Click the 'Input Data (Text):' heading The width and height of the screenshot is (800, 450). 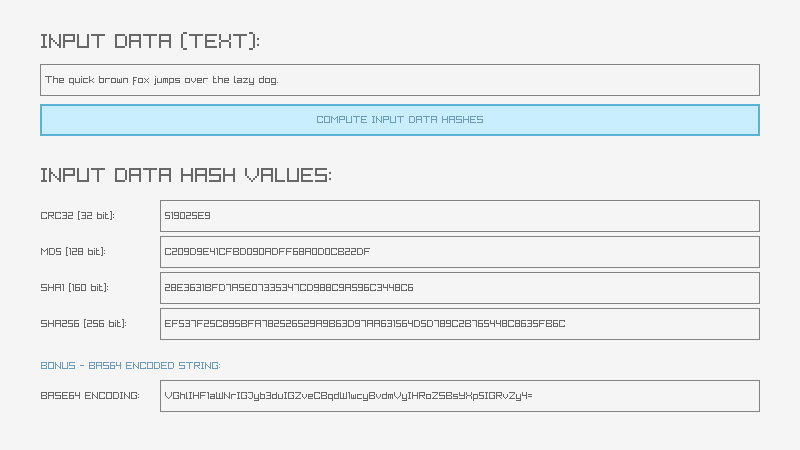[150, 41]
